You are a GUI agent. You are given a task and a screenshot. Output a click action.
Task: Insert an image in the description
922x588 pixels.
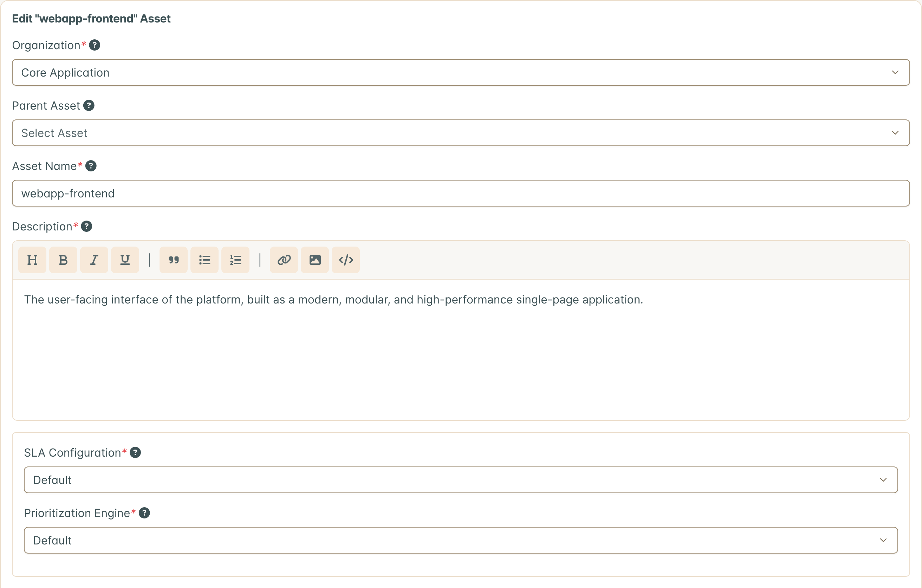pyautogui.click(x=315, y=260)
